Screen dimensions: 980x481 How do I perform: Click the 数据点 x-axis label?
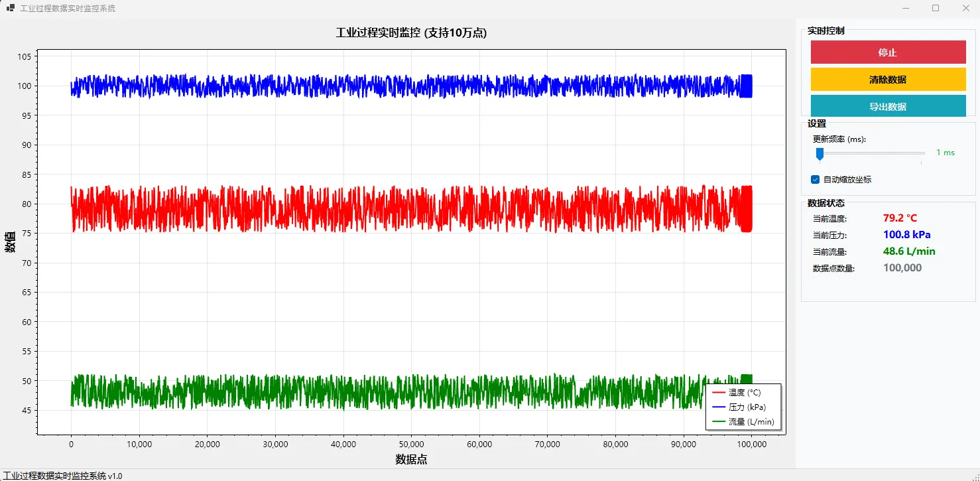pos(411,459)
